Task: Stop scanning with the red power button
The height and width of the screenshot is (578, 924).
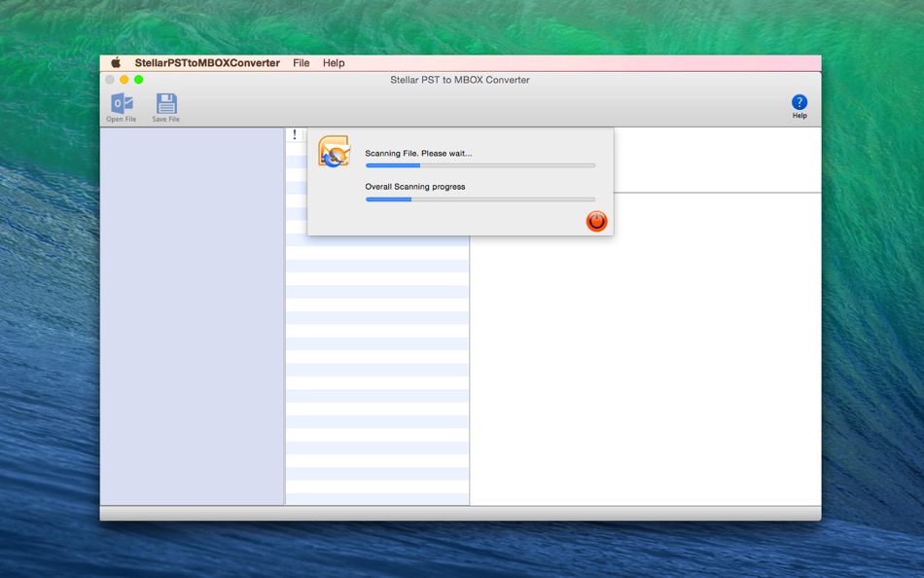Action: pyautogui.click(x=596, y=221)
